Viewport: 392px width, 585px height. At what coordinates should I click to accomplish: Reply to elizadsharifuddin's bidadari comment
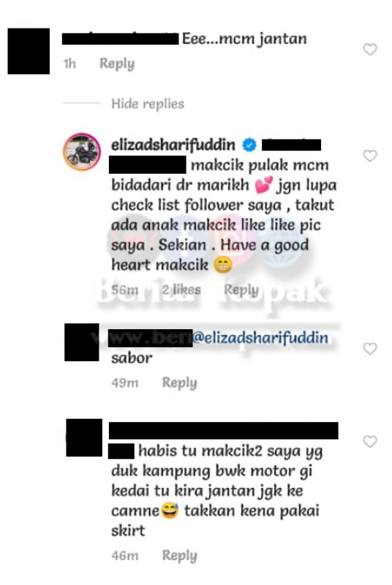(x=241, y=290)
